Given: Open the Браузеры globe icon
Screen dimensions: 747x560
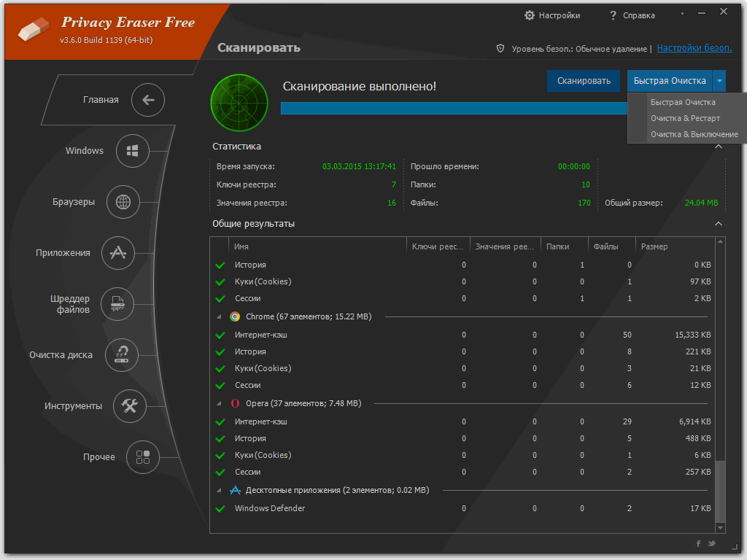Looking at the screenshot, I should pos(123,202).
